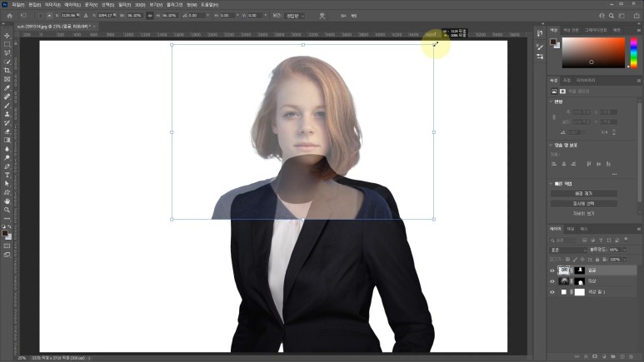Image resolution: width=644 pixels, height=362 pixels.
Task: Toggle layer filtering switch on or off
Action: click(626, 240)
